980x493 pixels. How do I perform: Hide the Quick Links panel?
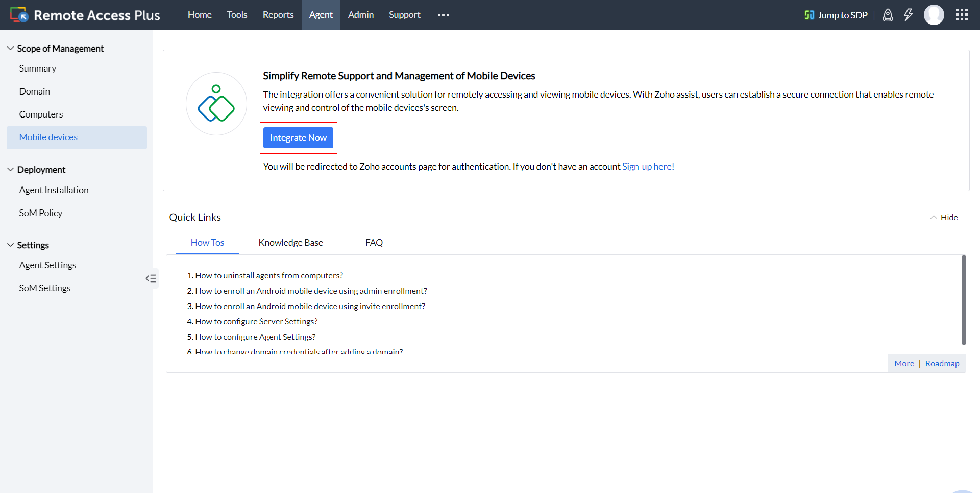[x=944, y=217]
